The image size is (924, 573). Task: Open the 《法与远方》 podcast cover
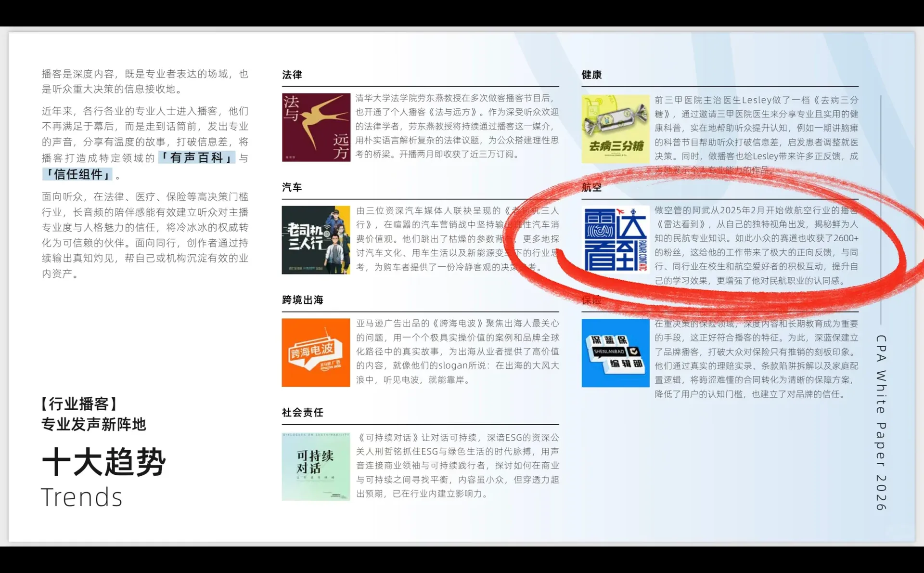pos(316,127)
